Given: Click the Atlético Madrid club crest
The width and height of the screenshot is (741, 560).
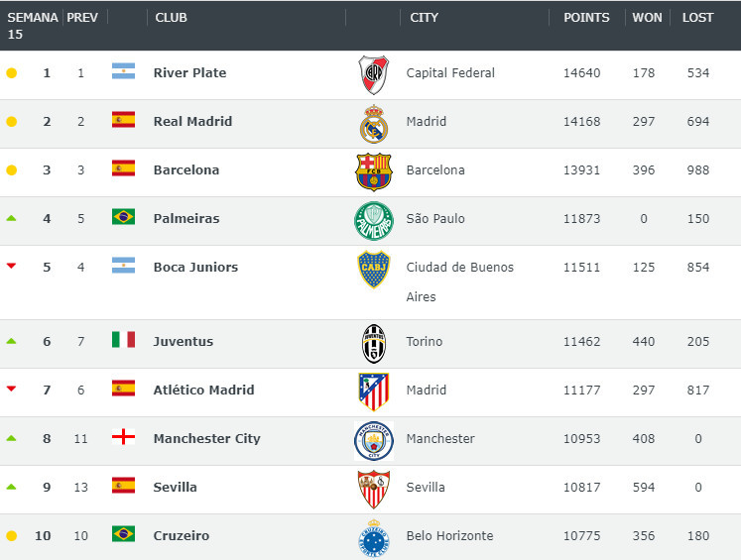Looking at the screenshot, I should 374,392.
